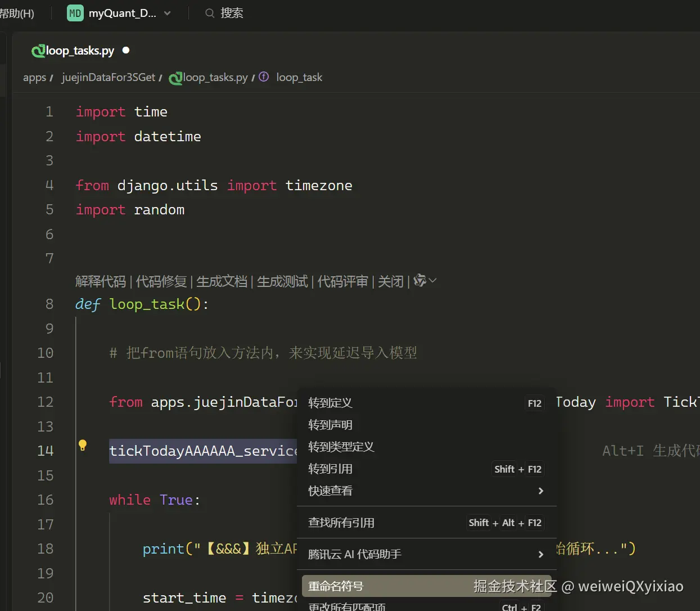Click the search magnifier icon in title bar
700x611 pixels.
point(210,13)
